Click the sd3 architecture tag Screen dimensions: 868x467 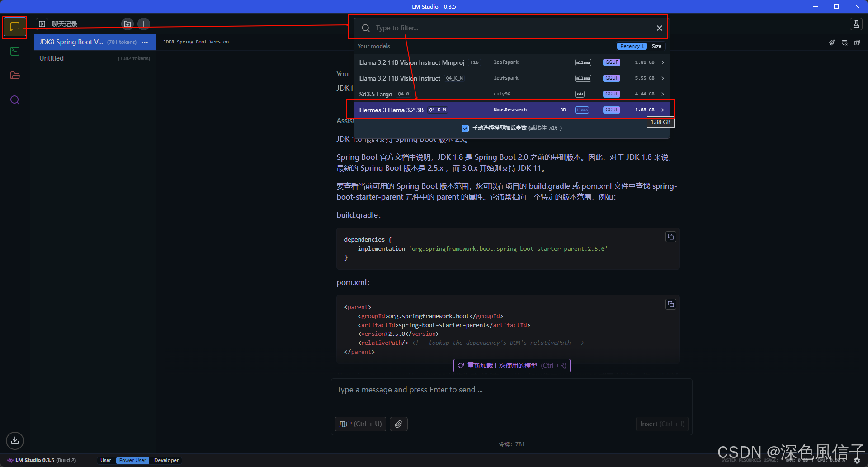click(580, 94)
